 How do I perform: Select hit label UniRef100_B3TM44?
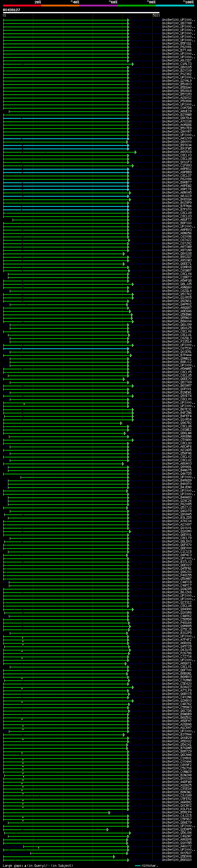[x=177, y=734]
